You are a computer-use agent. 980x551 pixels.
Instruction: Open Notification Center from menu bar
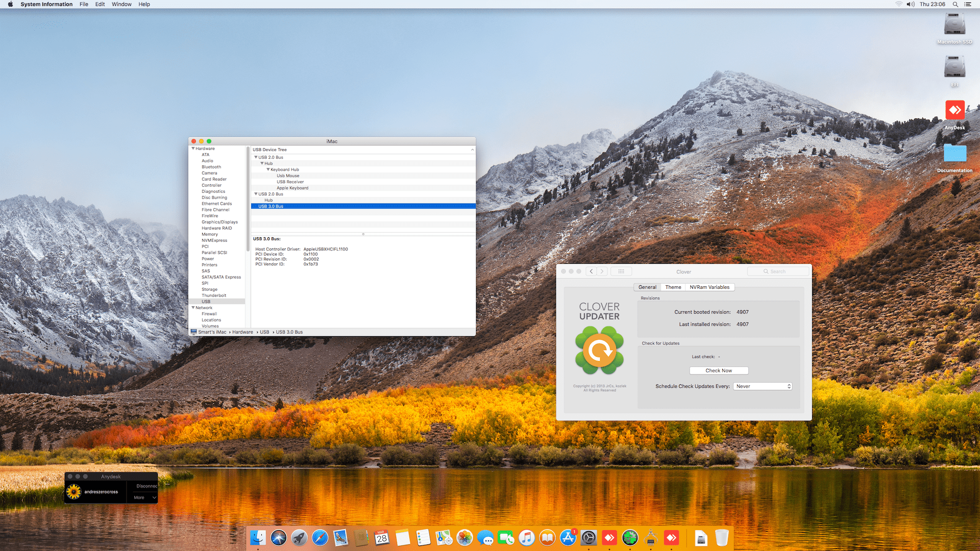tap(968, 4)
